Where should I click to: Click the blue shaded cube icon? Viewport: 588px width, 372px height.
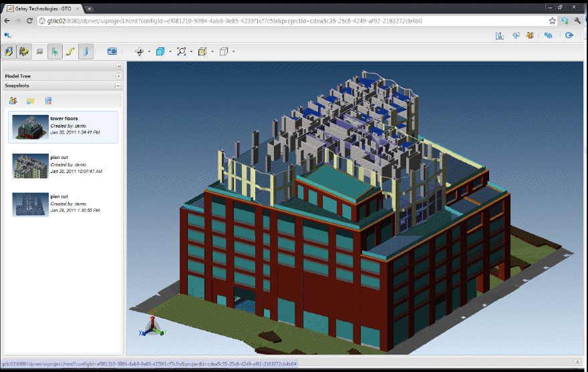[160, 51]
